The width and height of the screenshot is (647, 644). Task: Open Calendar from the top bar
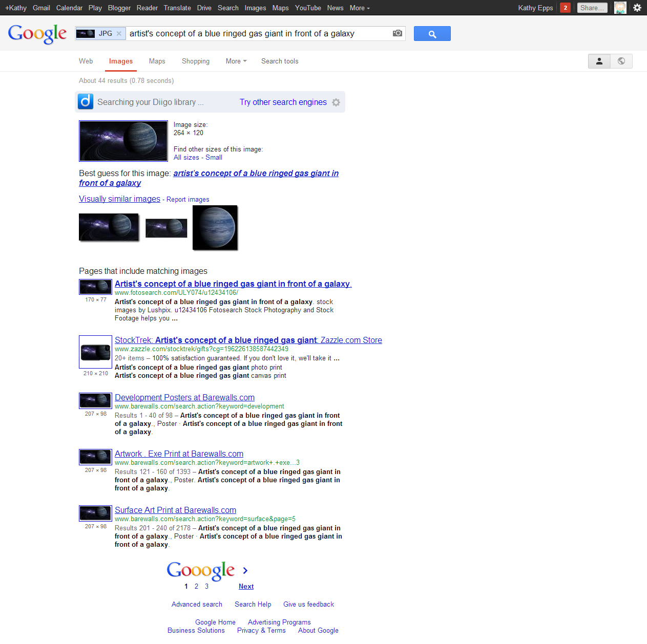point(69,8)
